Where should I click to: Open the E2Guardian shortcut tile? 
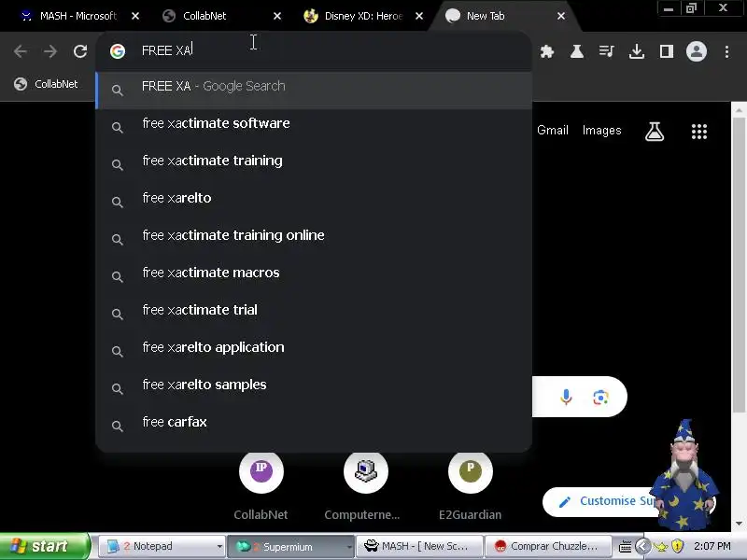(471, 485)
